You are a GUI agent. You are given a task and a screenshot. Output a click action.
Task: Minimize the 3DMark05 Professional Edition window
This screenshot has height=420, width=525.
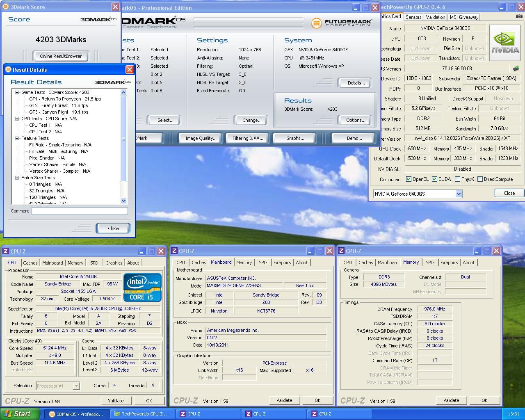point(356,7)
